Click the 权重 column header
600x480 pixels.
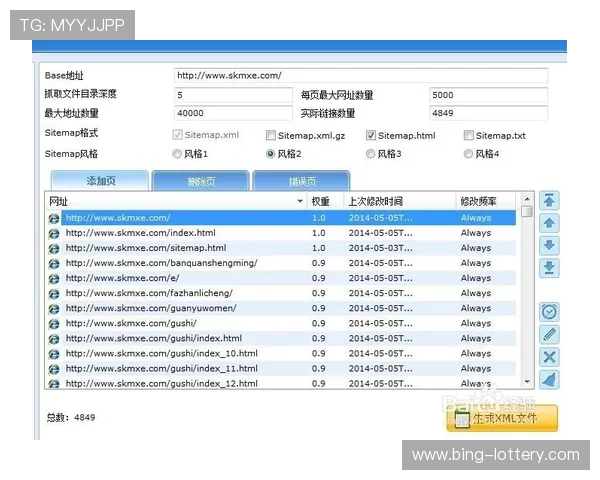325,201
